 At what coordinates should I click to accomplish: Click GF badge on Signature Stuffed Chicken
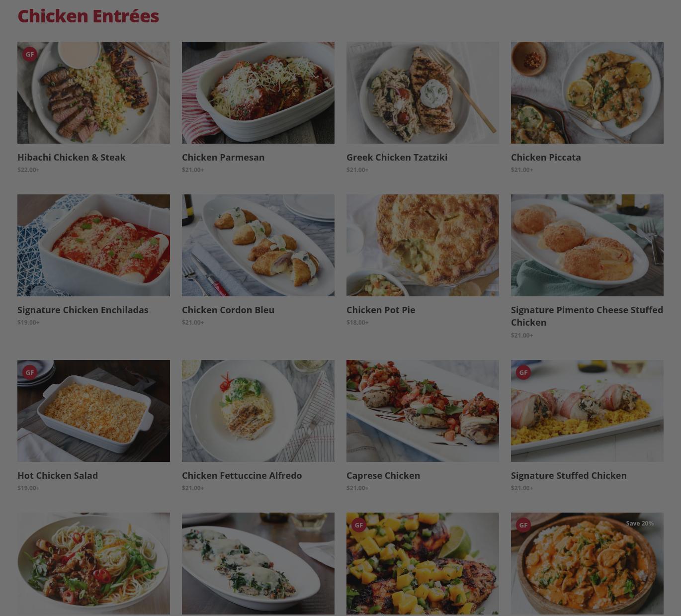523,372
